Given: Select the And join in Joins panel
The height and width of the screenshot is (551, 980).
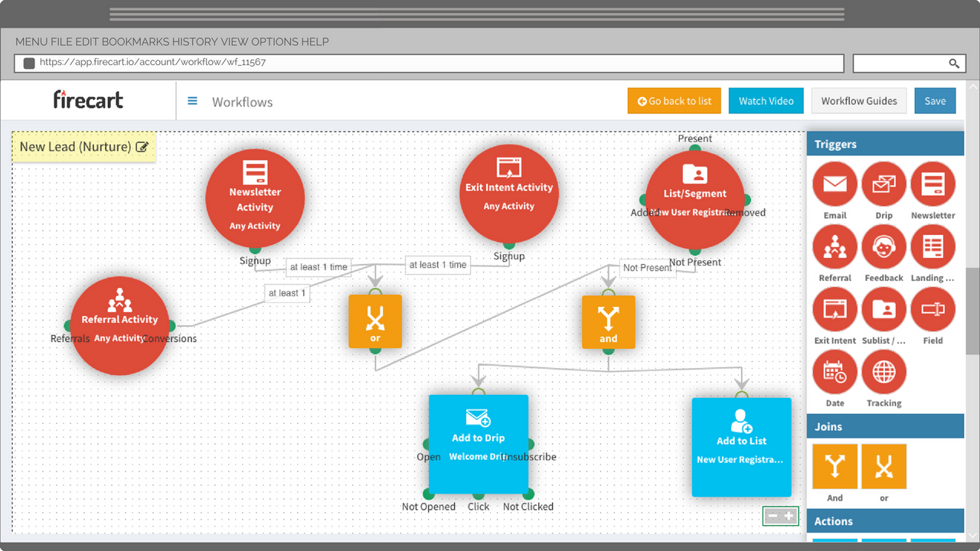Looking at the screenshot, I should (835, 467).
